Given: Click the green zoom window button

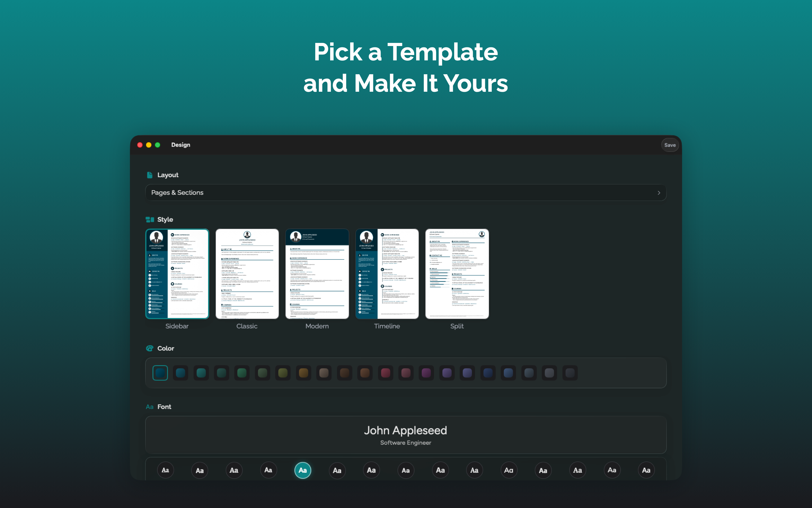Looking at the screenshot, I should 157,145.
